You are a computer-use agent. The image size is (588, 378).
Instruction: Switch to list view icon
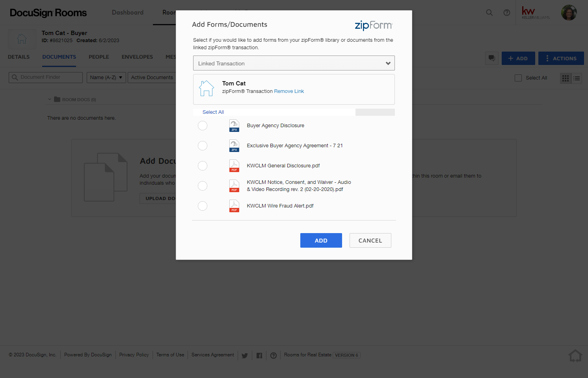coord(577,78)
